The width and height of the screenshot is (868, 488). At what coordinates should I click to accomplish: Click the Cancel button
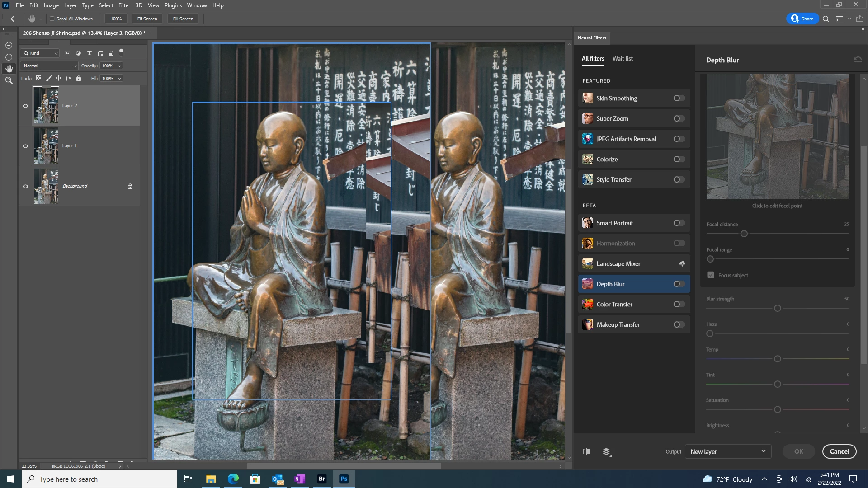coord(839,451)
